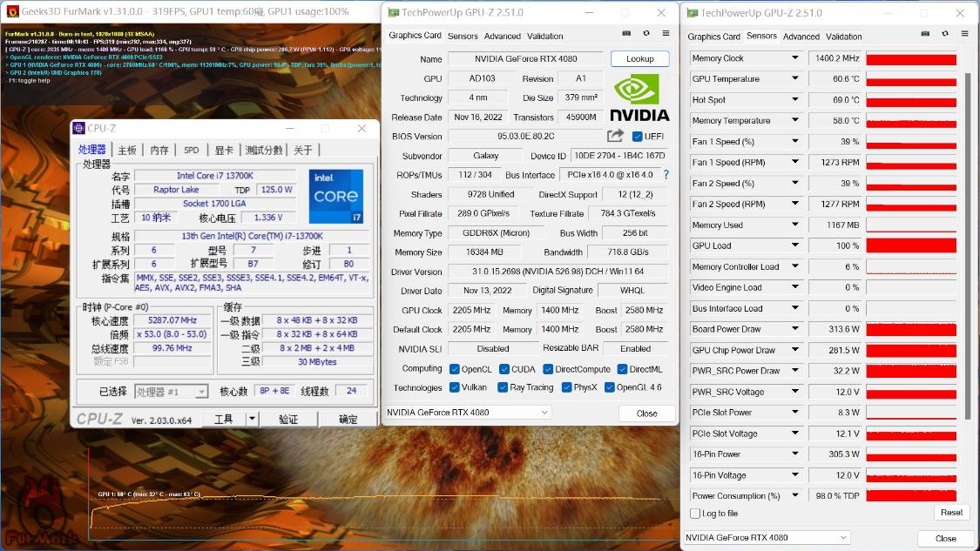980x551 pixels.
Task: Toggle the CUDA checkbox in Computing row
Action: click(x=503, y=368)
